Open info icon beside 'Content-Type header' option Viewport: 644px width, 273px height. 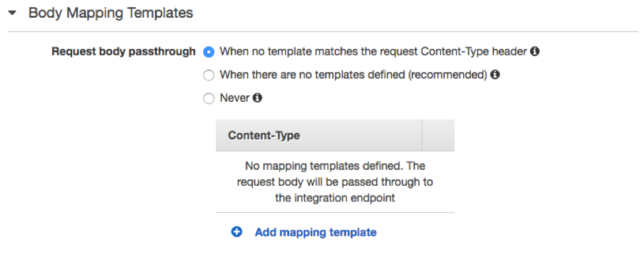[x=535, y=51]
